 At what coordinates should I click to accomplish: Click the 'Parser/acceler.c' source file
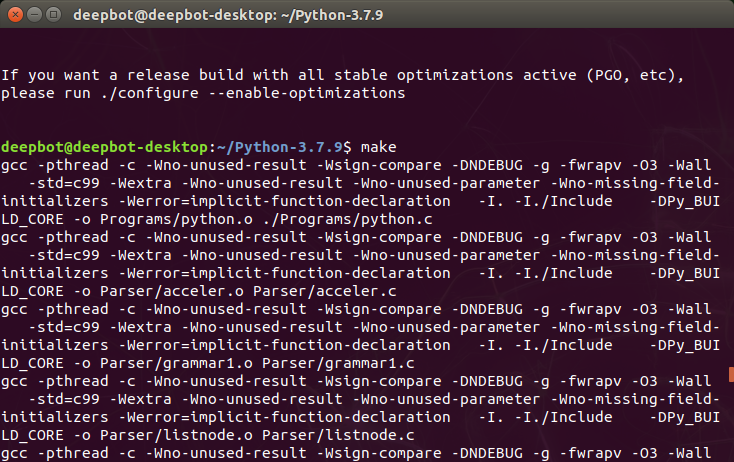(x=325, y=291)
